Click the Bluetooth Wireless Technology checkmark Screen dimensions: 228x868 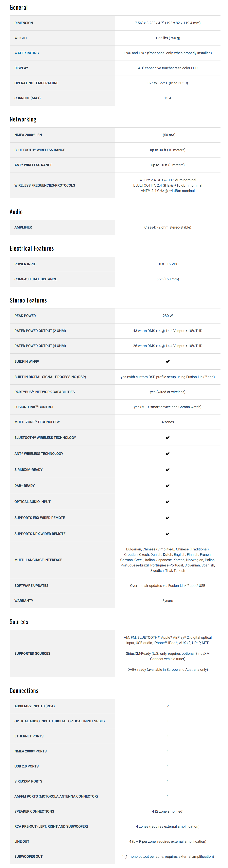coord(167,437)
